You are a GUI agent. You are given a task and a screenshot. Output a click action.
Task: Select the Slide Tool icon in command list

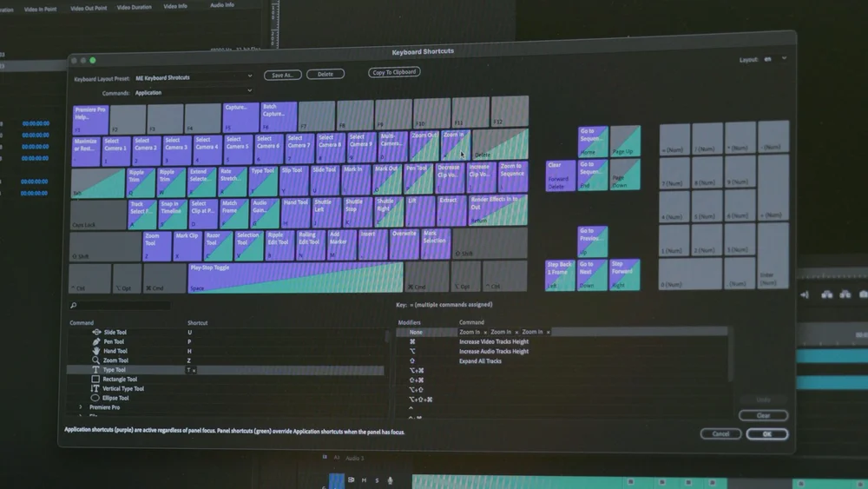coord(96,333)
